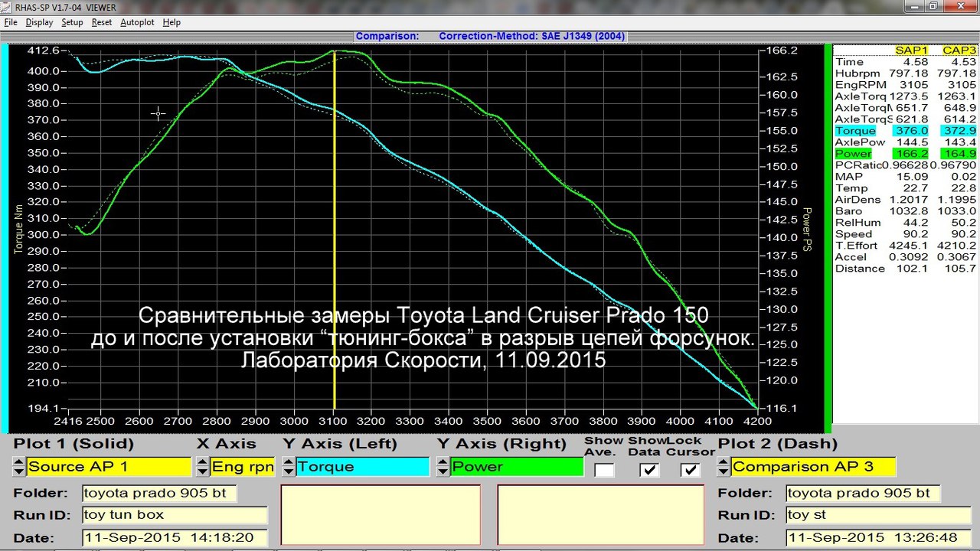Click the Accel row label
The image size is (980, 551).
(x=849, y=257)
